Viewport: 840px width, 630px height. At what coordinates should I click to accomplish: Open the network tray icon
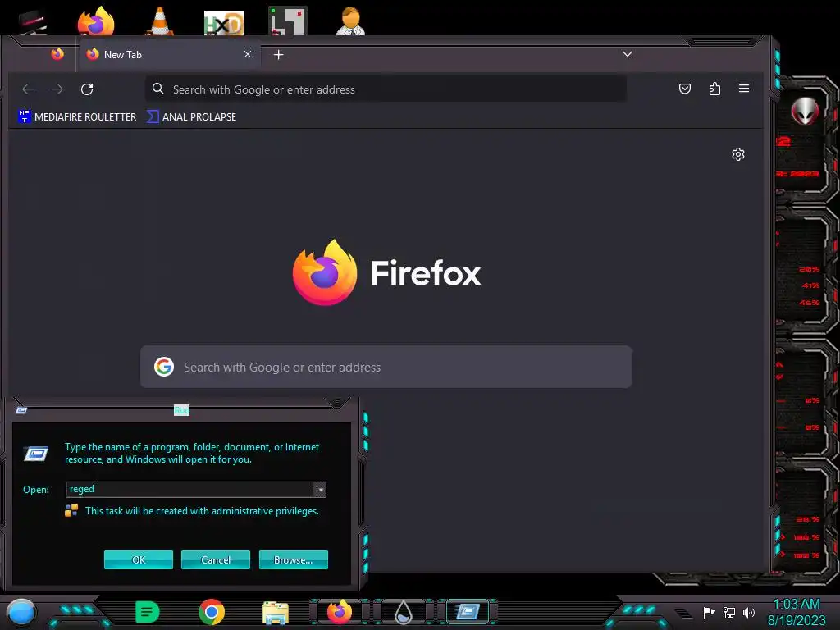tap(729, 612)
